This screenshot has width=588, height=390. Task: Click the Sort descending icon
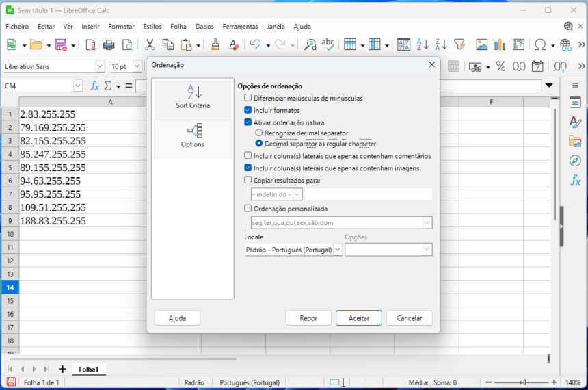click(441, 45)
